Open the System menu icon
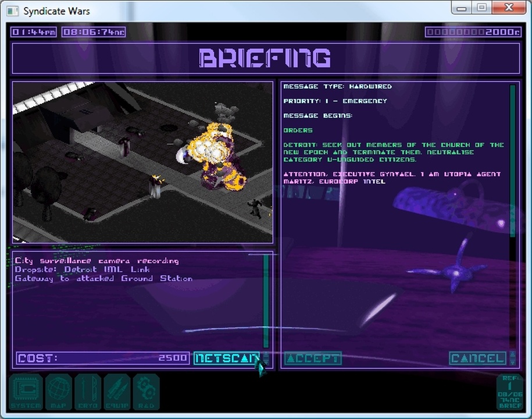The width and height of the screenshot is (532, 419). (26, 392)
